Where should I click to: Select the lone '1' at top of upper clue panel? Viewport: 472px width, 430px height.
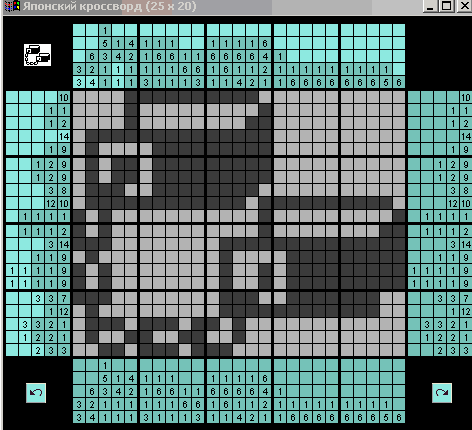tap(105, 30)
